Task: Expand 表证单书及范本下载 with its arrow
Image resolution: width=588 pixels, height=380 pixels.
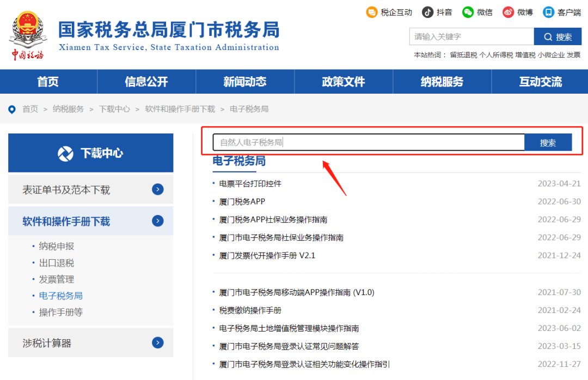Action: coord(158,189)
